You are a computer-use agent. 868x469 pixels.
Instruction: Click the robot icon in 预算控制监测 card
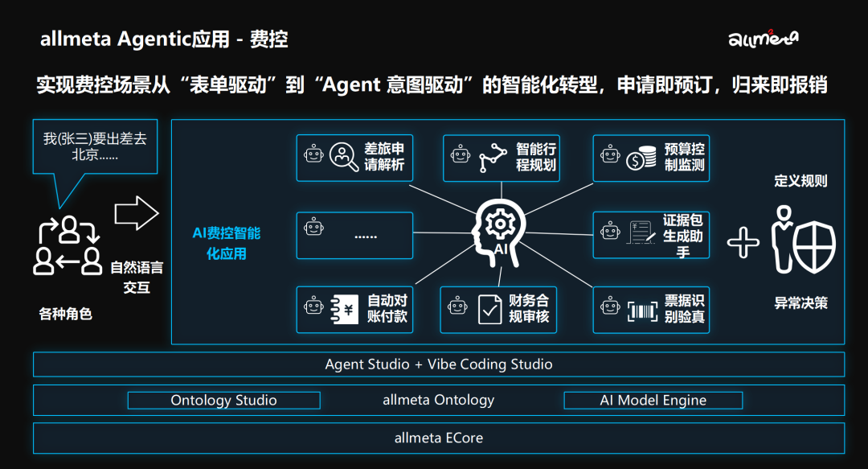(610, 154)
